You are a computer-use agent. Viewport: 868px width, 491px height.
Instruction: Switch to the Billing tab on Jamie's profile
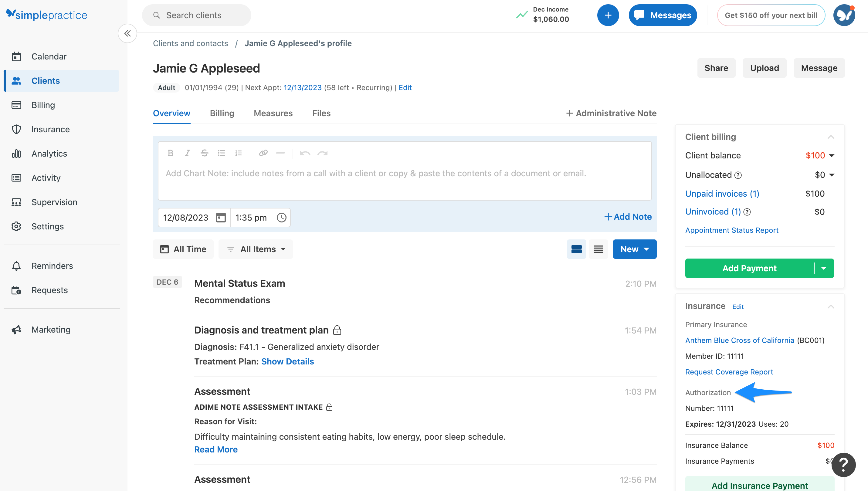click(222, 113)
